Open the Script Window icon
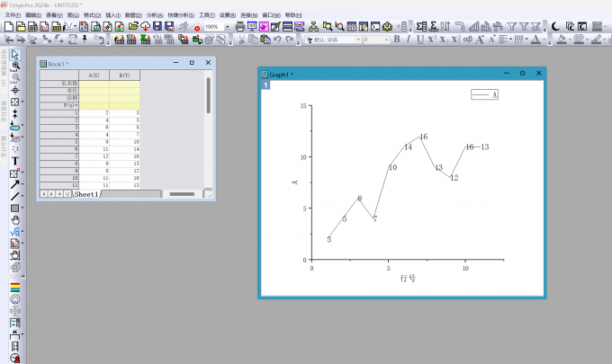The width and height of the screenshot is (612, 364). (x=375, y=26)
